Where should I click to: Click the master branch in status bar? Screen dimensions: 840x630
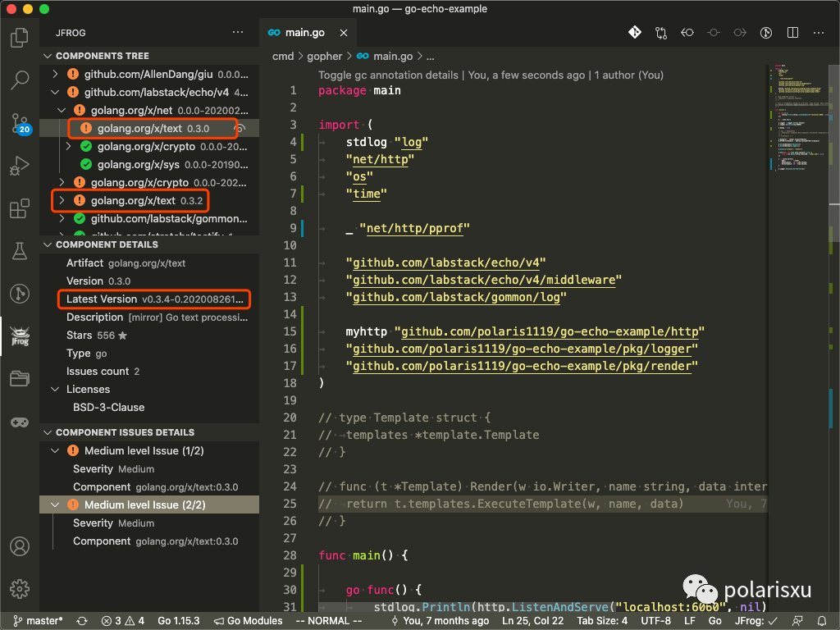tap(38, 621)
